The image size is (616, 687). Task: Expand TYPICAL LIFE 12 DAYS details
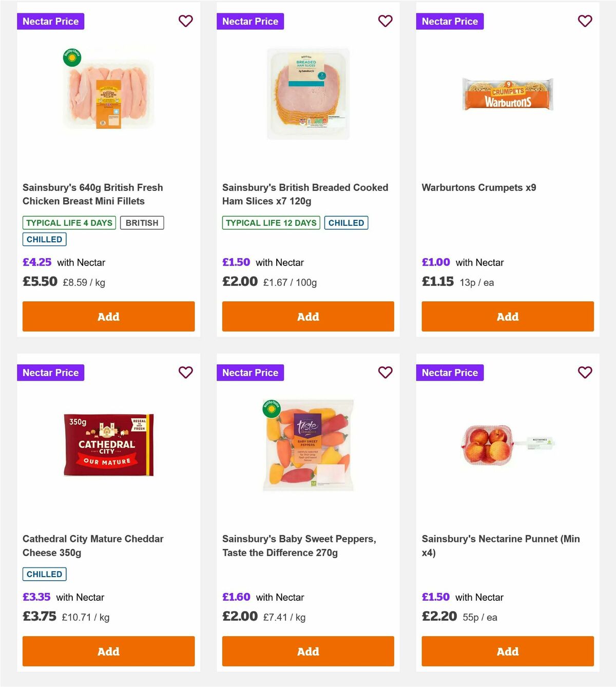pos(271,223)
